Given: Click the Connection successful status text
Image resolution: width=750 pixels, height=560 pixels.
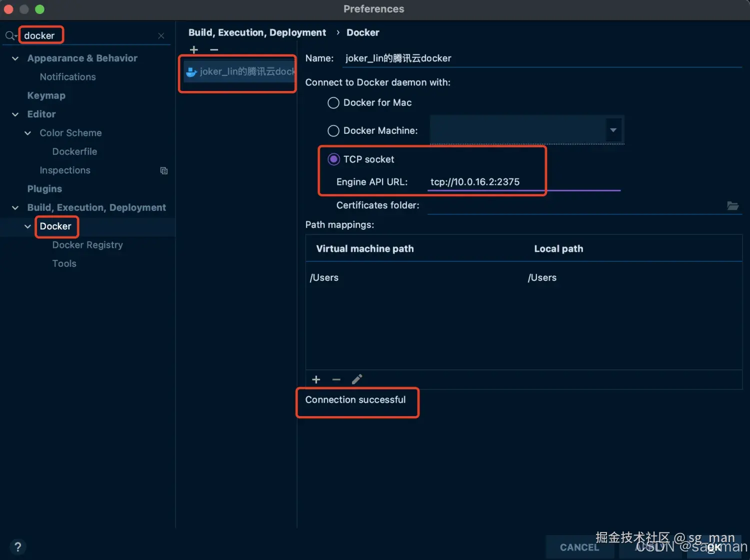Looking at the screenshot, I should 355,400.
